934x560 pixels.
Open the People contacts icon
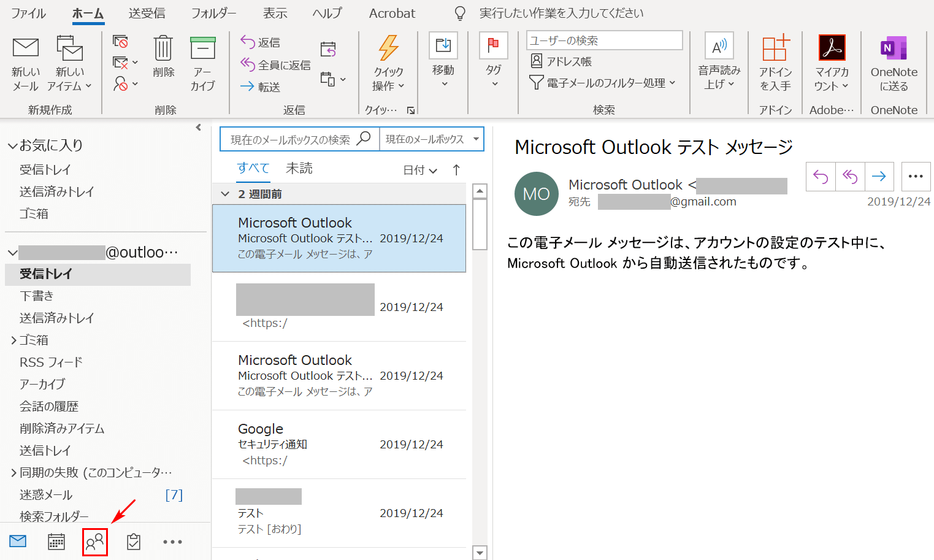tap(95, 542)
